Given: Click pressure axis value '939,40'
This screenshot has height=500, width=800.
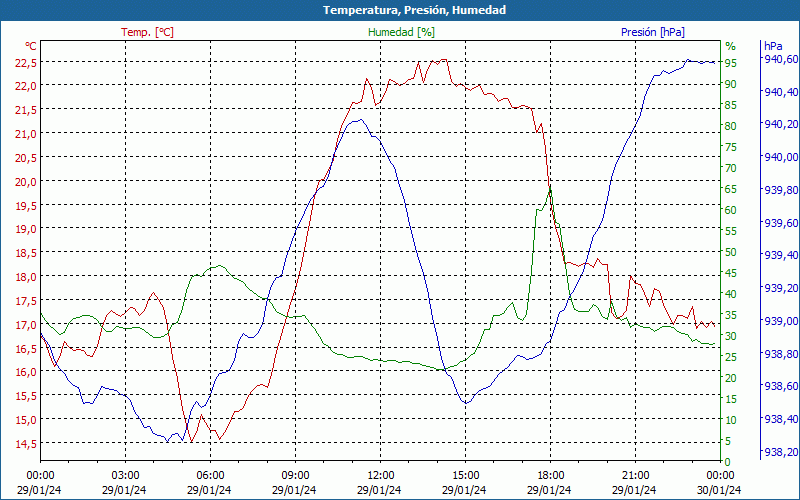Looking at the screenshot, I should tap(780, 255).
